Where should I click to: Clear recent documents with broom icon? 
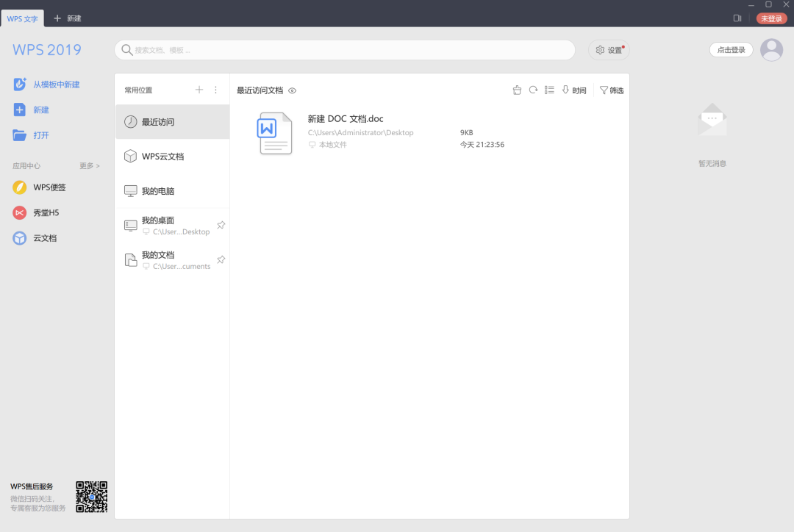[x=517, y=90]
